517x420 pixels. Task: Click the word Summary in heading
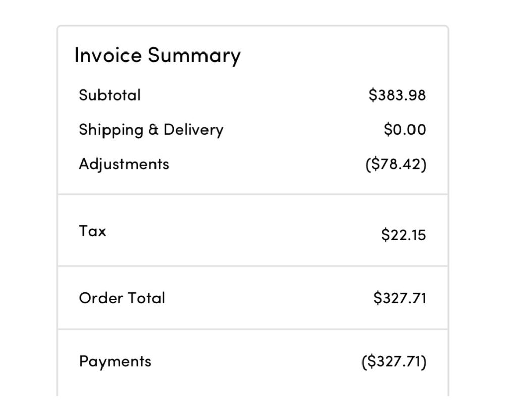pos(194,55)
